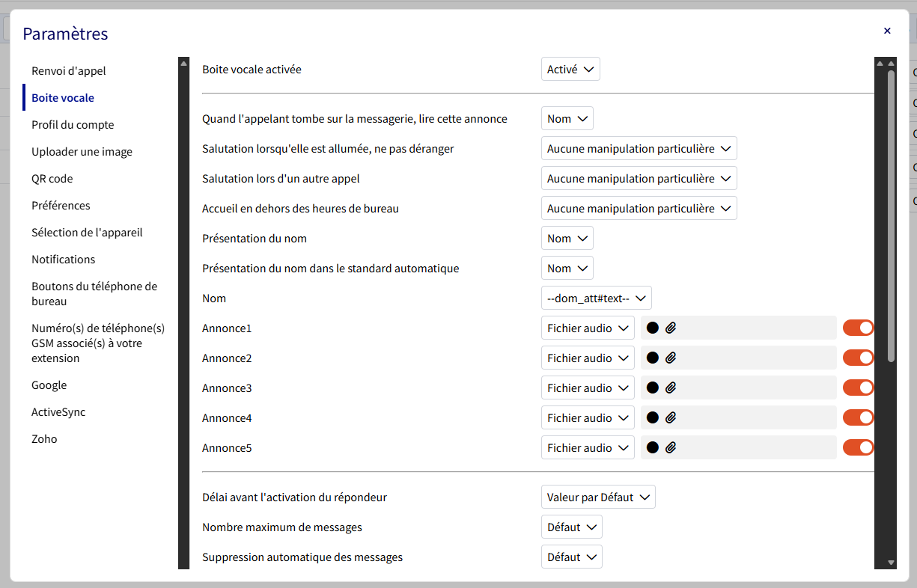Viewport: 917px width, 588px height.
Task: Open the Renvoi d'appel settings section
Action: tap(69, 71)
